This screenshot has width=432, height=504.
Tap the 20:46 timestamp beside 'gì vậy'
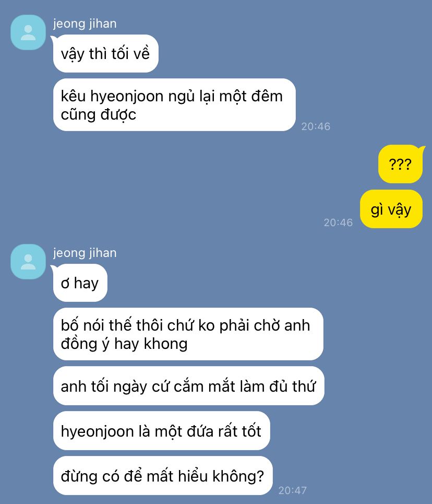click(x=338, y=222)
